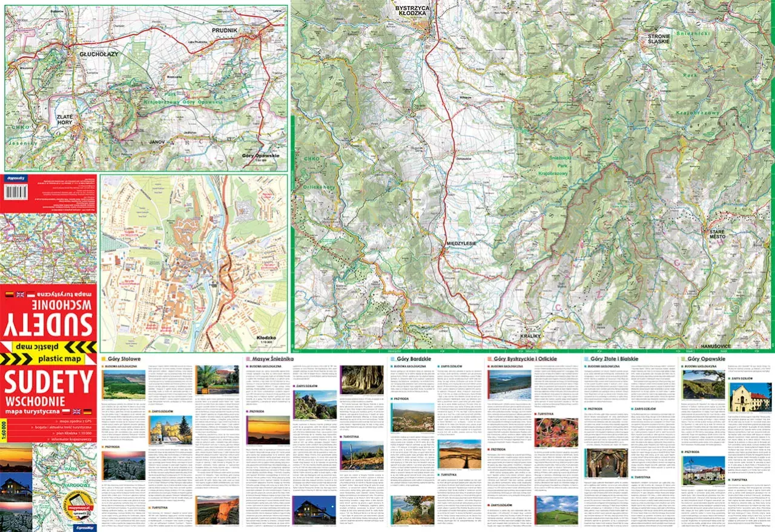Viewport: 775px width, 532px height.
Task: Click the mine tunnel photo in Góry Złote
Action: pos(607,463)
